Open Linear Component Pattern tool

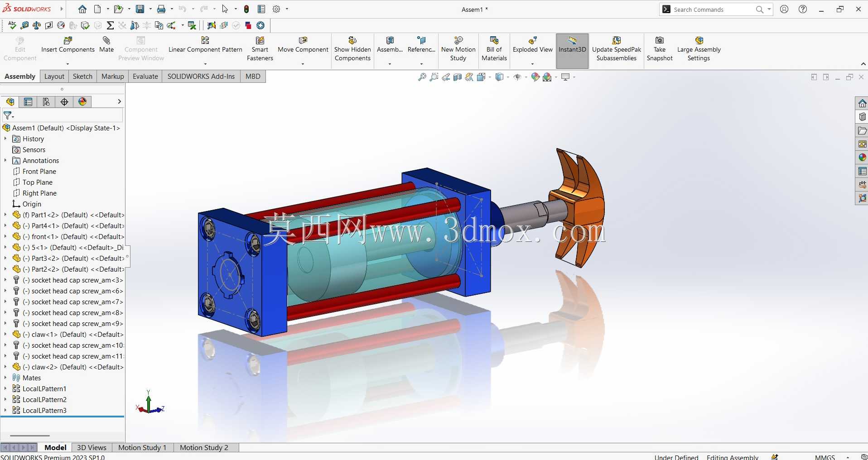tap(205, 45)
